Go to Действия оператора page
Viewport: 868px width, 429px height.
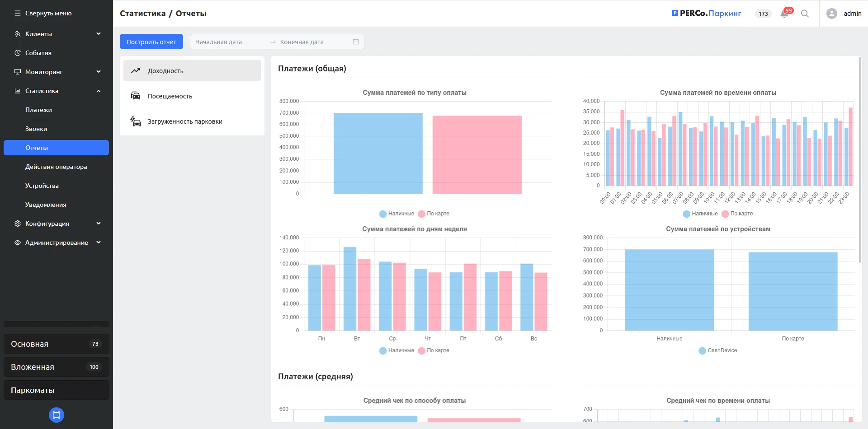(x=56, y=167)
